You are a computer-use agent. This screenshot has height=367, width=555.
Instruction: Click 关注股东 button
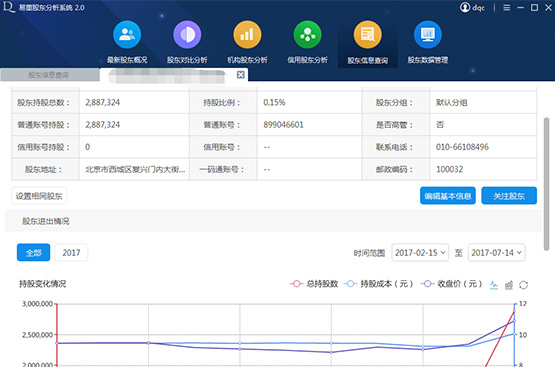click(509, 196)
